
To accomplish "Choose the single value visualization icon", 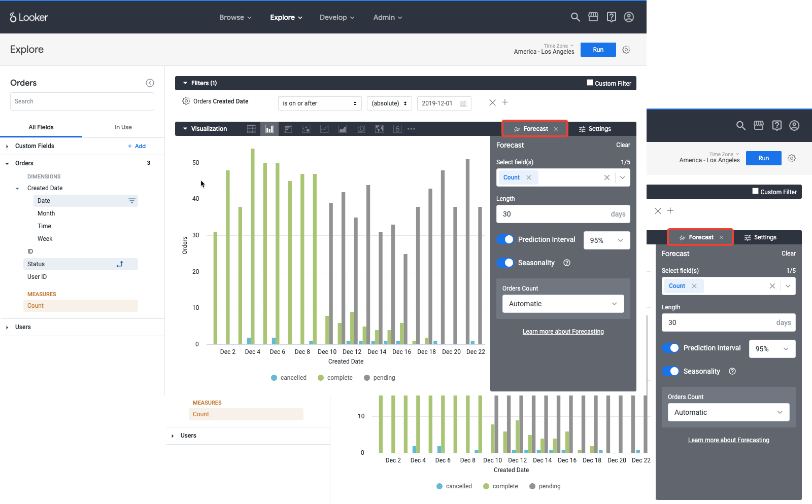I will (x=397, y=129).
